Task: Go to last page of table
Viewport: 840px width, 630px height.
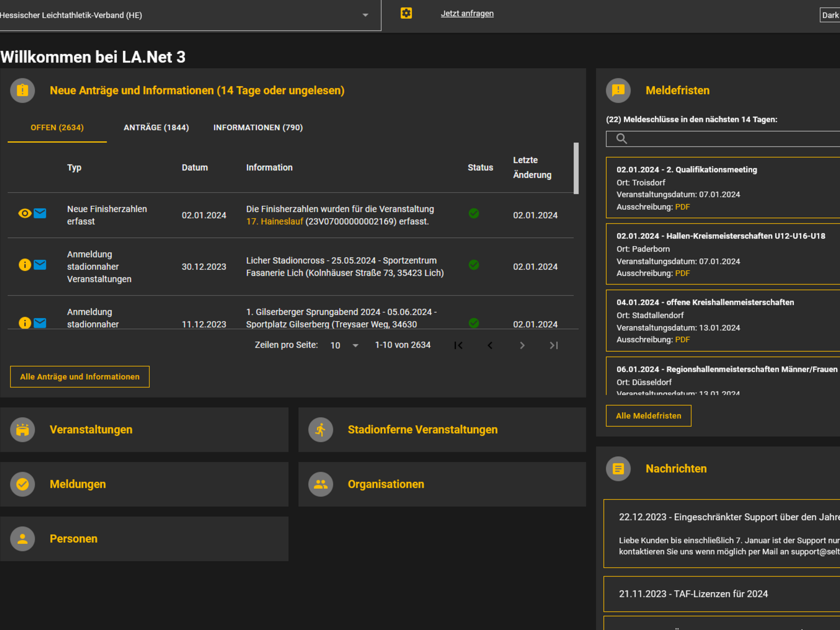Action: 554,345
